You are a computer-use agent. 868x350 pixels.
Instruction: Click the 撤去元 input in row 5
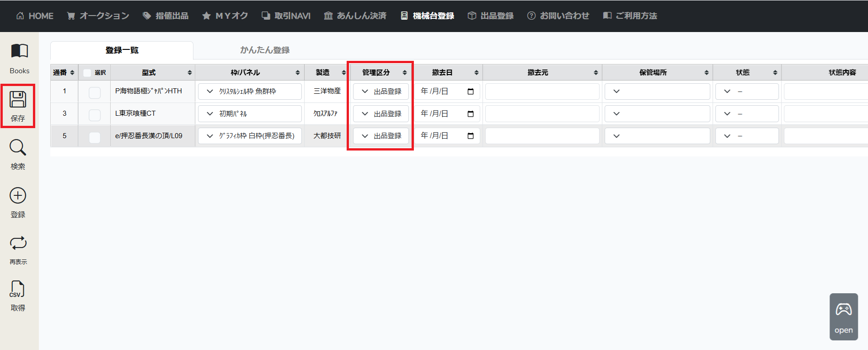[x=542, y=136]
